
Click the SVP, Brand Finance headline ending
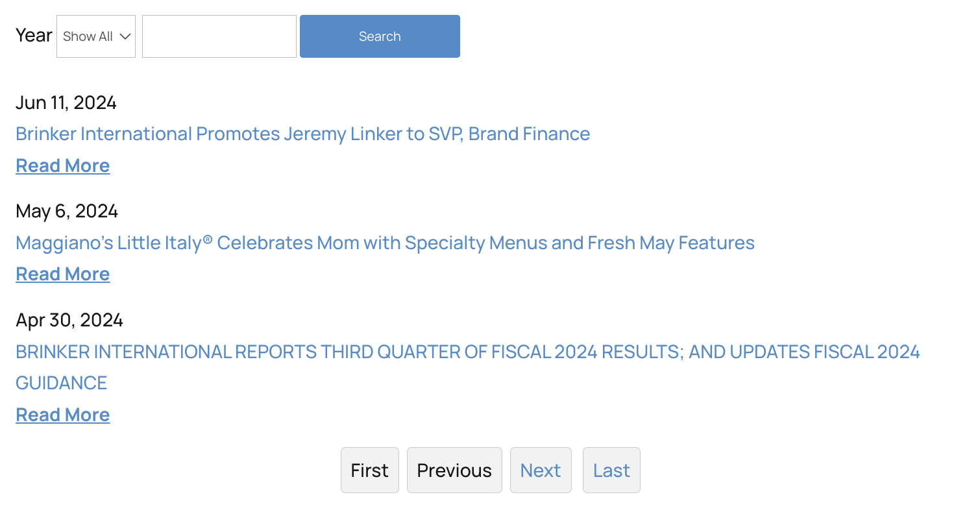(x=509, y=134)
